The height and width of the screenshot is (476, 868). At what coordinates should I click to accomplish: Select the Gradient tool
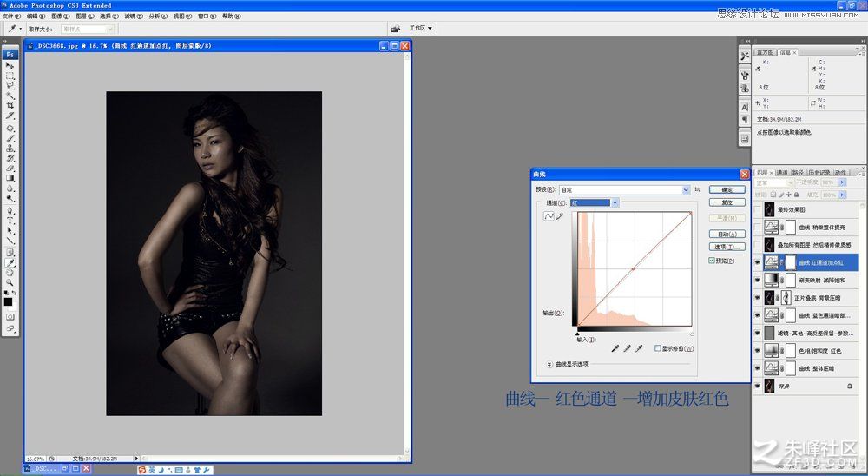[x=10, y=178]
